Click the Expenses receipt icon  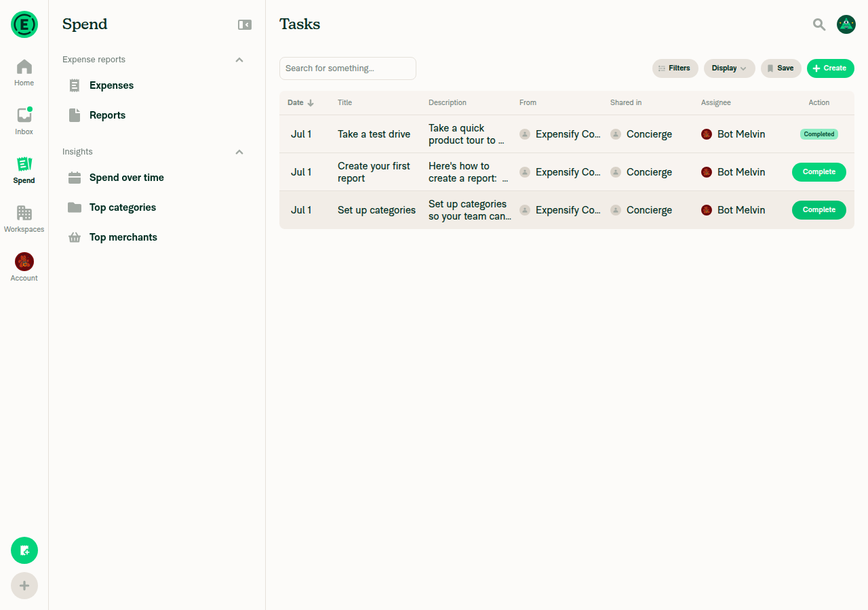point(75,85)
